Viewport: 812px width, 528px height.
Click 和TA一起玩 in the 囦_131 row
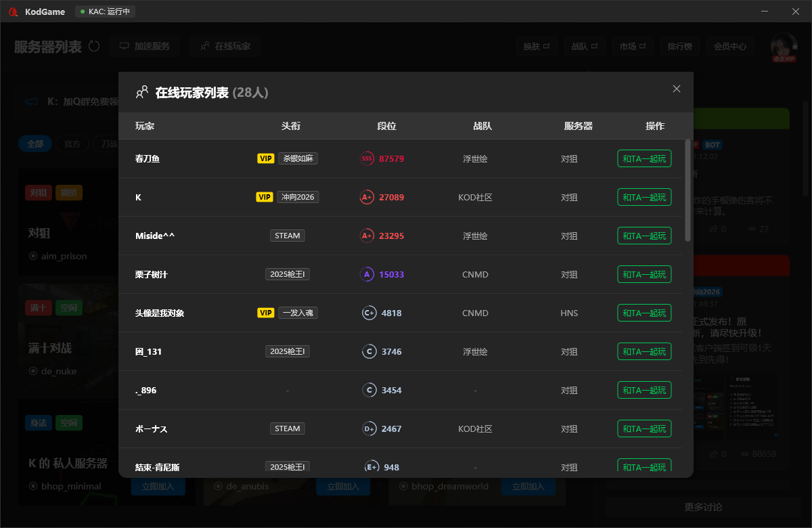tap(644, 351)
